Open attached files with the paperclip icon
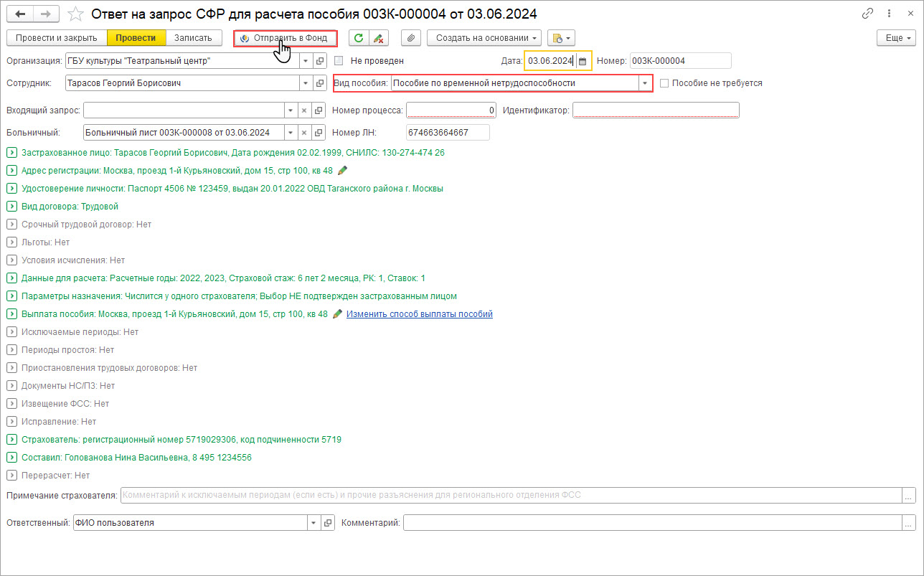Screen dimensions: 924x576 click(410, 38)
